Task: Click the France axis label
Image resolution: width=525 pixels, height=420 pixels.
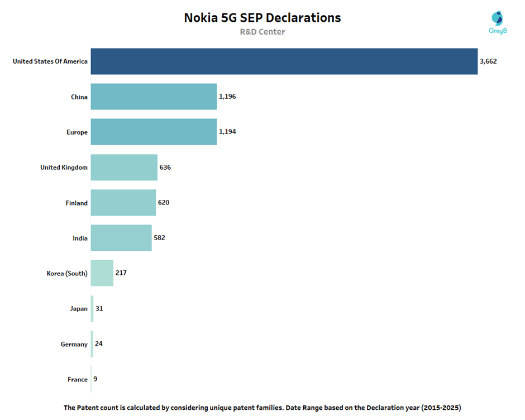Action: 78,380
